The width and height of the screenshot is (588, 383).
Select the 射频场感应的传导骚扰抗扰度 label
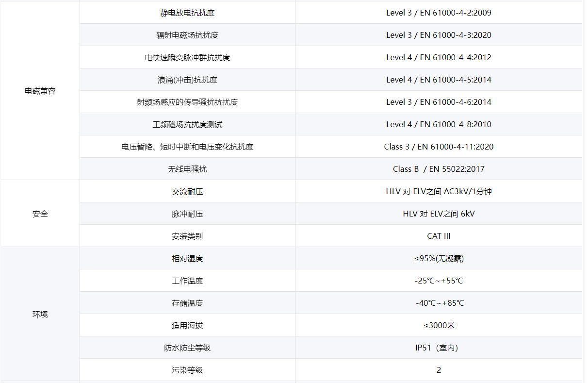[x=187, y=102]
